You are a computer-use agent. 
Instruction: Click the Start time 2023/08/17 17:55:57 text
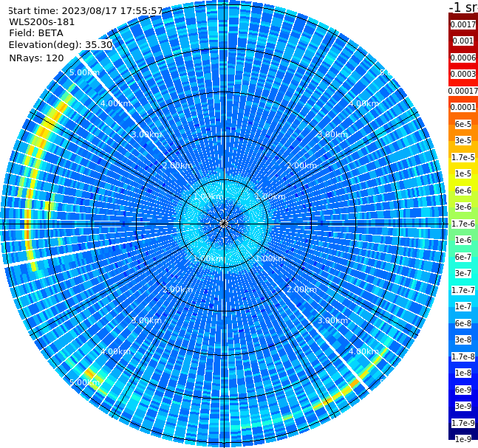[x=86, y=10]
